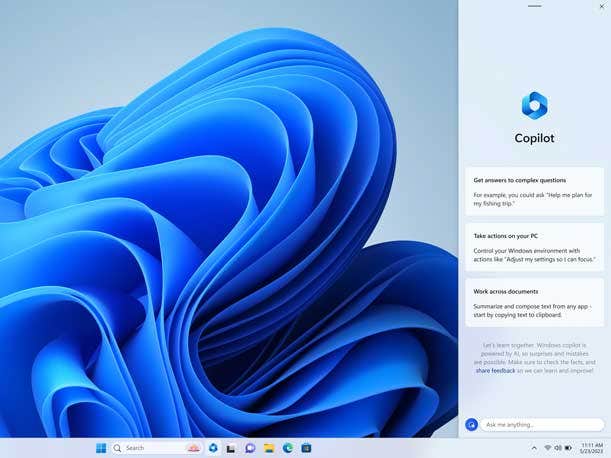Click the "Ask me anything..." input field
This screenshot has width=611, height=458.
click(x=542, y=425)
